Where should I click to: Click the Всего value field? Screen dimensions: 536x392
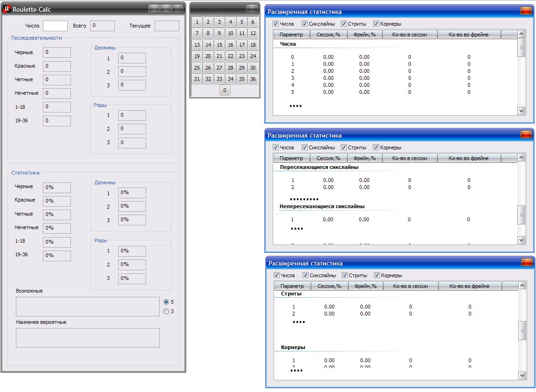[x=103, y=26]
